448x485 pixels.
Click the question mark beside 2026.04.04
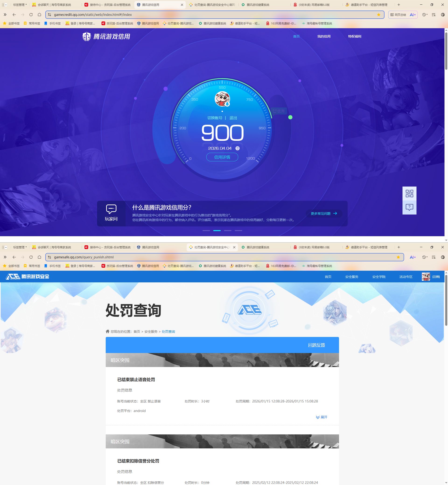coord(238,148)
